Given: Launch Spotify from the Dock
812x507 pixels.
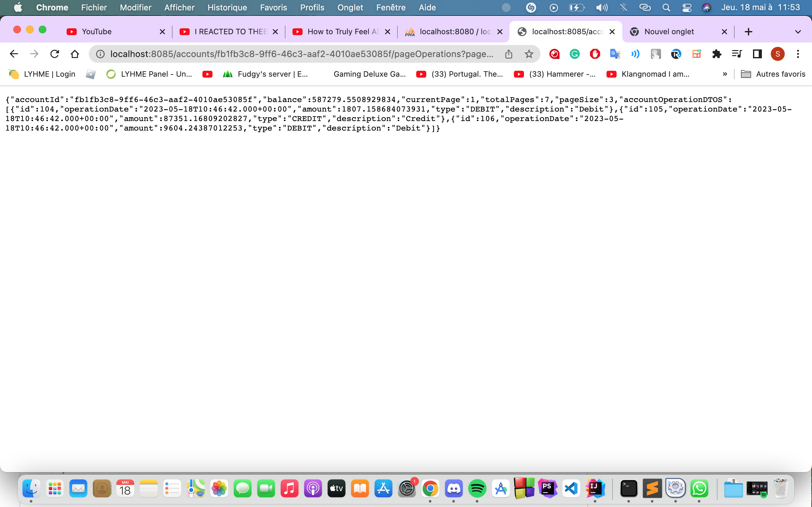Looking at the screenshot, I should click(478, 488).
